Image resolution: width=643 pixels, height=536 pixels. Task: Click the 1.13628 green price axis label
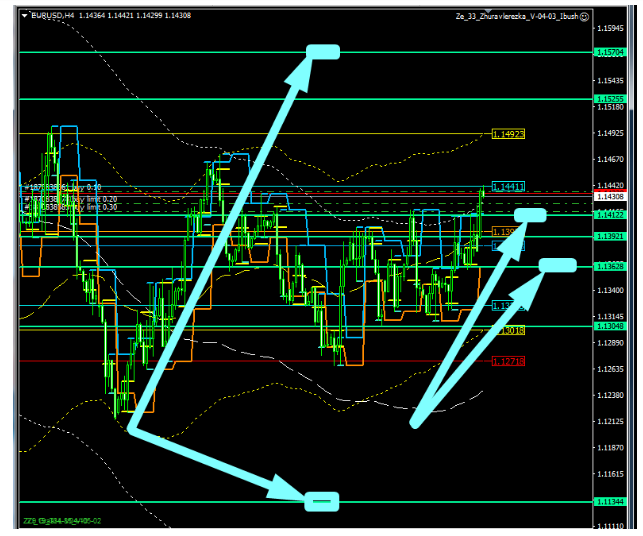pos(609,266)
